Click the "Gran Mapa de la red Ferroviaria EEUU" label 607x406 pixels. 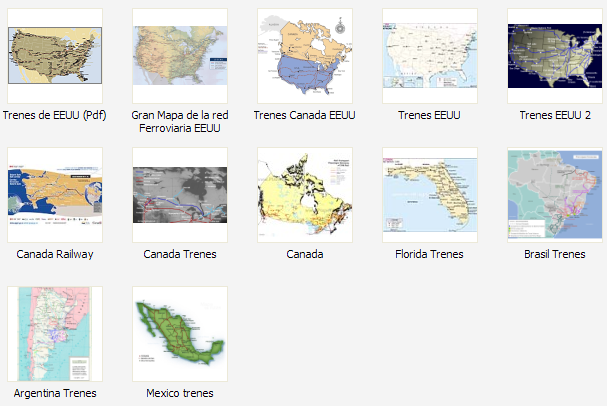pyautogui.click(x=180, y=122)
